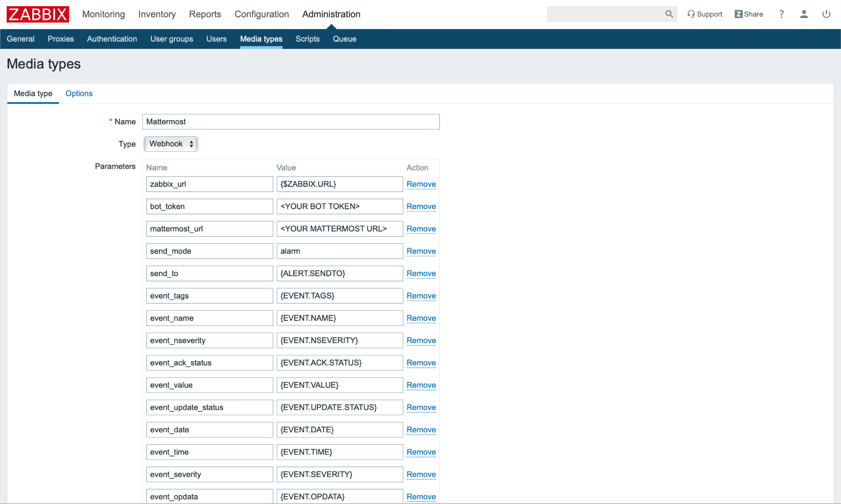The width and height of the screenshot is (841, 504).
Task: Click the search magnifier icon
Action: [x=669, y=14]
